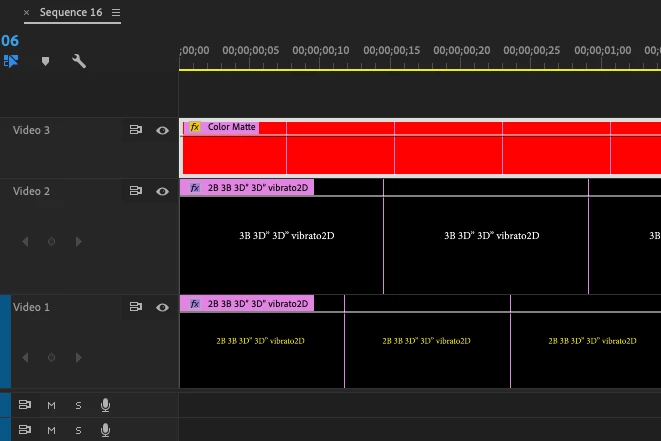Click ruler at 00;00;00;10

[x=320, y=51]
